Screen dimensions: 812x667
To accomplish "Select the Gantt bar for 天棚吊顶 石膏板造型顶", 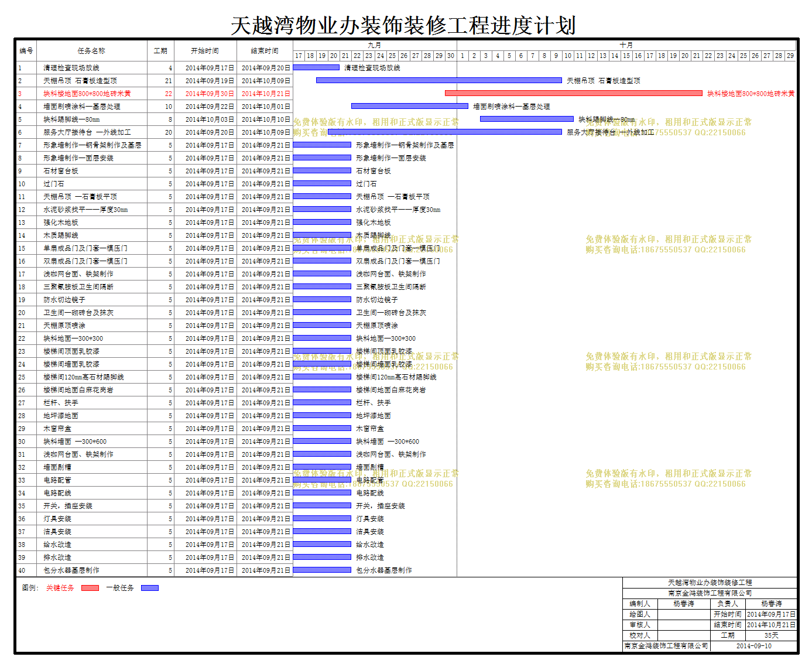I will [x=439, y=80].
